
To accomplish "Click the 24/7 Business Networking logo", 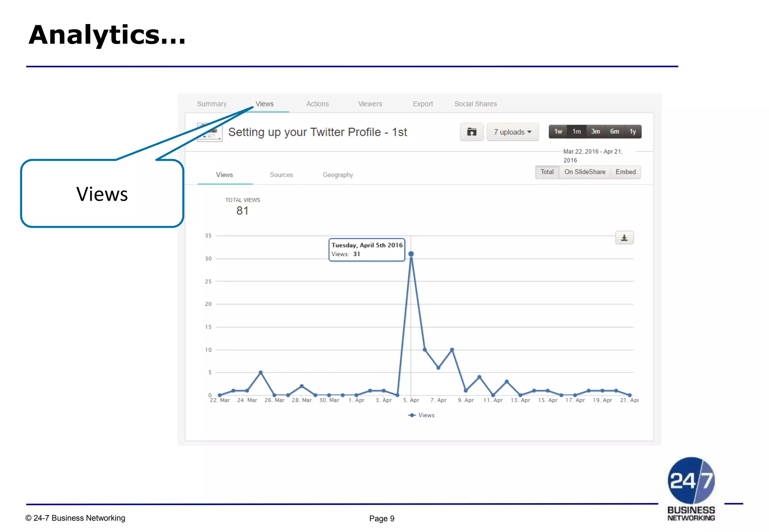I will pyautogui.click(x=691, y=488).
